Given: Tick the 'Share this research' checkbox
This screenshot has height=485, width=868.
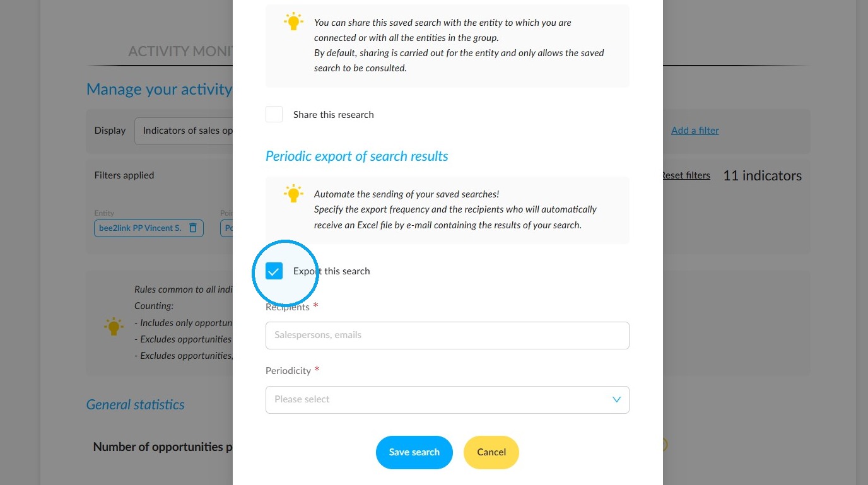Looking at the screenshot, I should tap(274, 114).
